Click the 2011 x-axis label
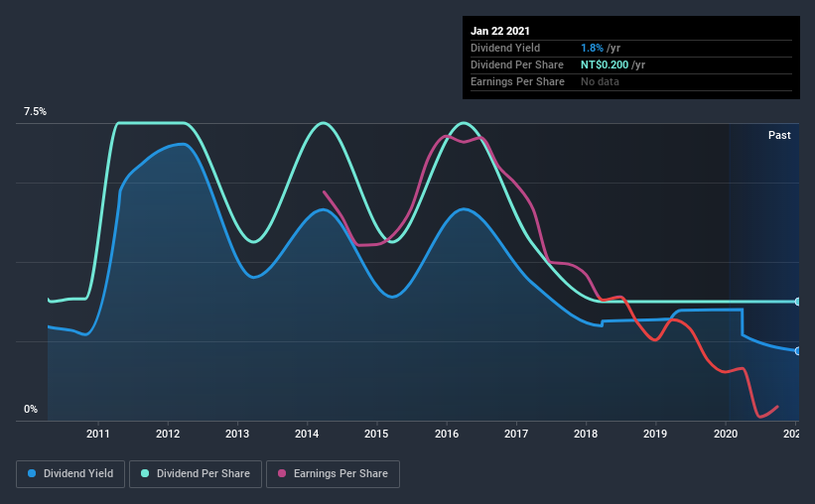Viewport: 815px width, 504px height. pos(97,434)
